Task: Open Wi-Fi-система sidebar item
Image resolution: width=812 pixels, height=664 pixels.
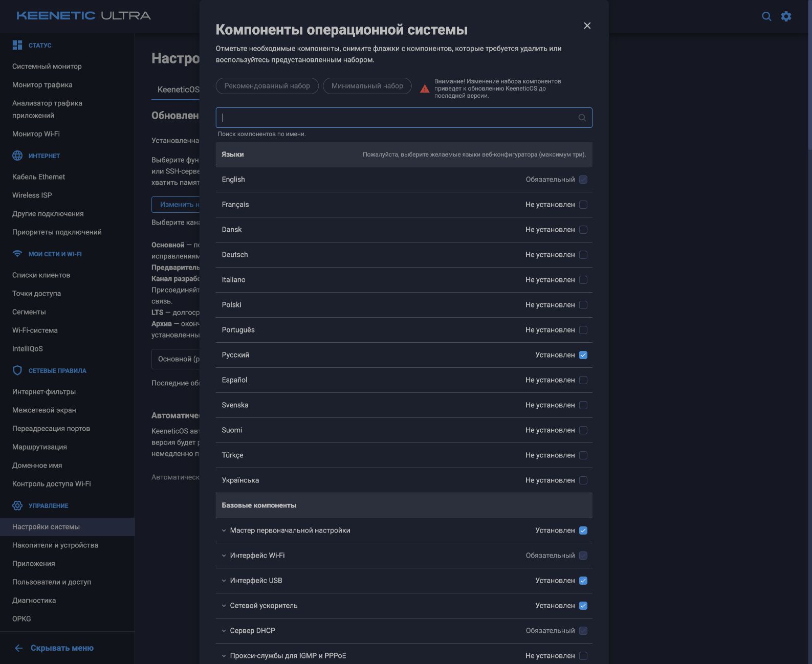Action: (x=35, y=330)
